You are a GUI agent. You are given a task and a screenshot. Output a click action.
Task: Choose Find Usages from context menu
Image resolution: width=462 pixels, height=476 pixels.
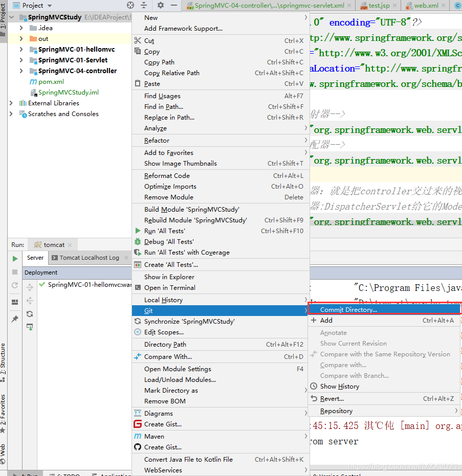click(221, 96)
